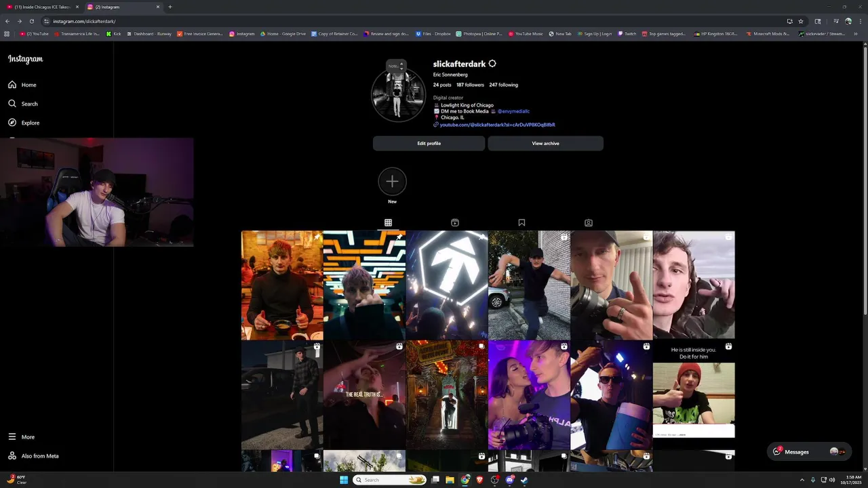The image size is (868, 488).
Task: Open the More menu in sidebar
Action: click(x=21, y=437)
